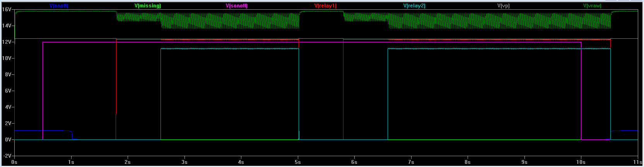Screen dimensions: 644x167
Task: Click the 0s time axis label
Action: pos(14,162)
